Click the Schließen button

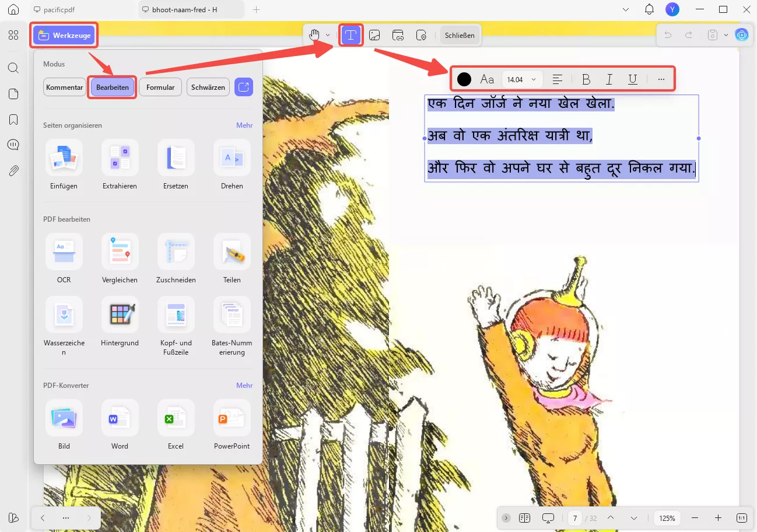point(460,35)
